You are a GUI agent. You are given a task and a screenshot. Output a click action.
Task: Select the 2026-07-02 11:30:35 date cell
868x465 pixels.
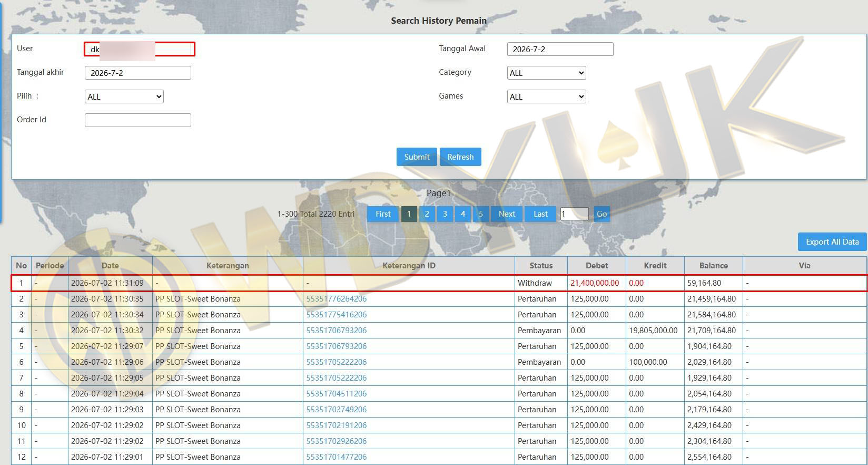pyautogui.click(x=110, y=299)
